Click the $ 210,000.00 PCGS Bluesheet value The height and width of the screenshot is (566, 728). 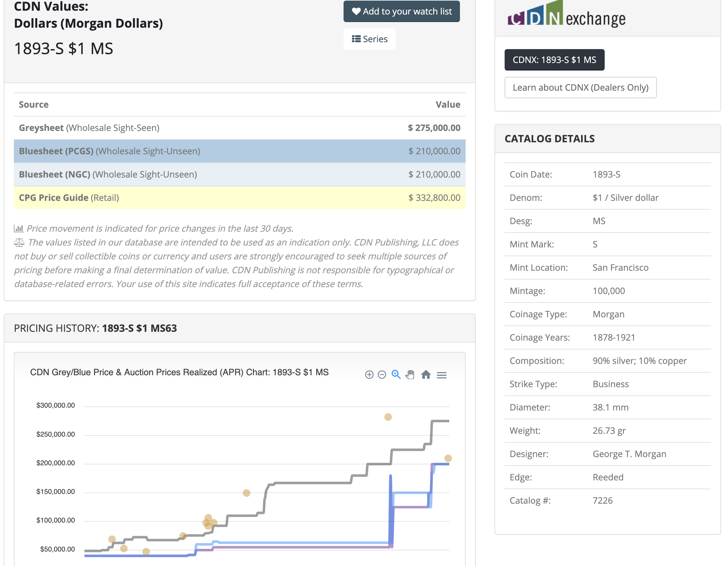click(434, 151)
